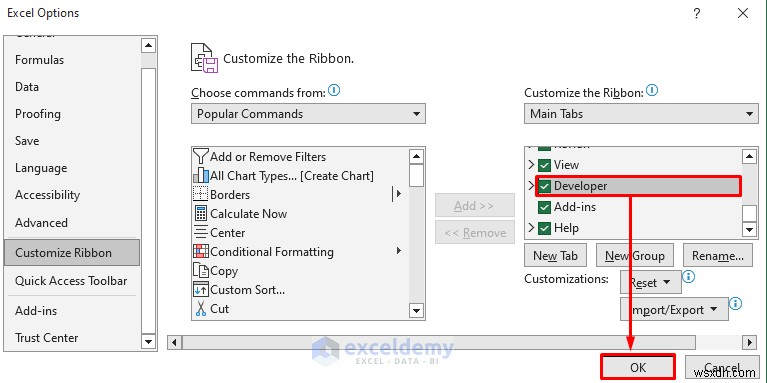Select Calculate Now command text
The width and height of the screenshot is (767, 383).
[x=248, y=214]
